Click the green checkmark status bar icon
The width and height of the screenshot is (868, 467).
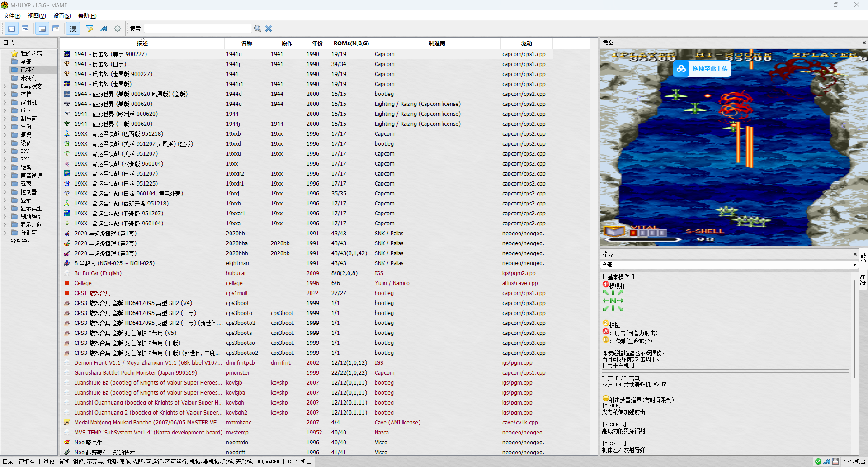click(x=818, y=462)
